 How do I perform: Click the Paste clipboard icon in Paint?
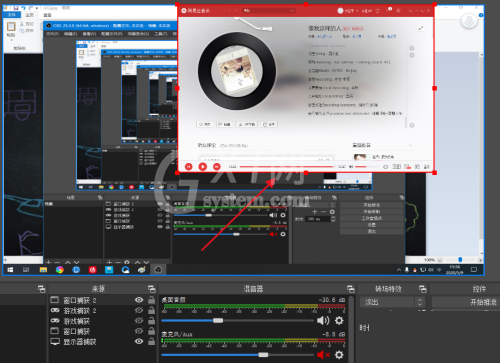11,28
